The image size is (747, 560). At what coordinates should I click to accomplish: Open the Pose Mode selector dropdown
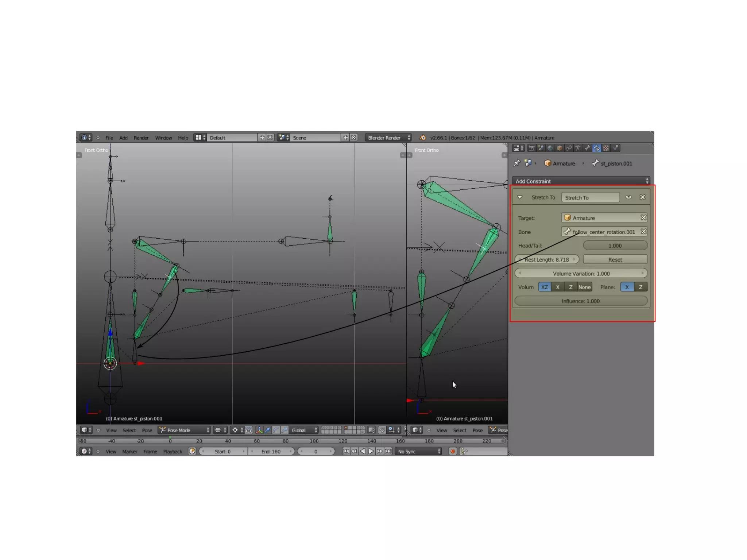pyautogui.click(x=184, y=430)
